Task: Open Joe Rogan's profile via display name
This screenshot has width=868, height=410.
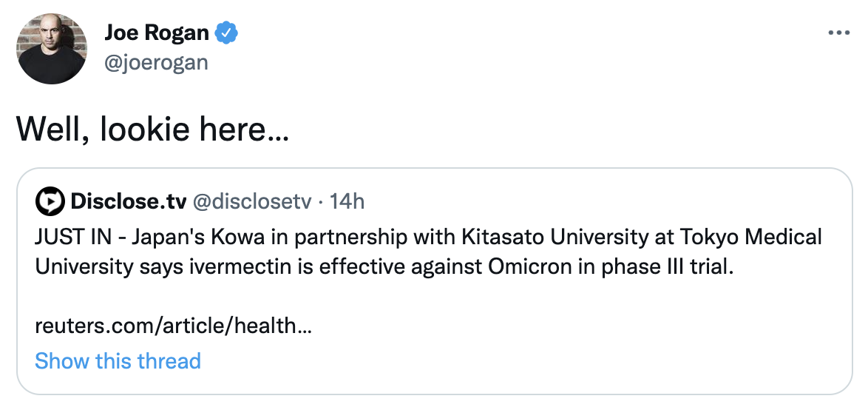Action: 157,33
